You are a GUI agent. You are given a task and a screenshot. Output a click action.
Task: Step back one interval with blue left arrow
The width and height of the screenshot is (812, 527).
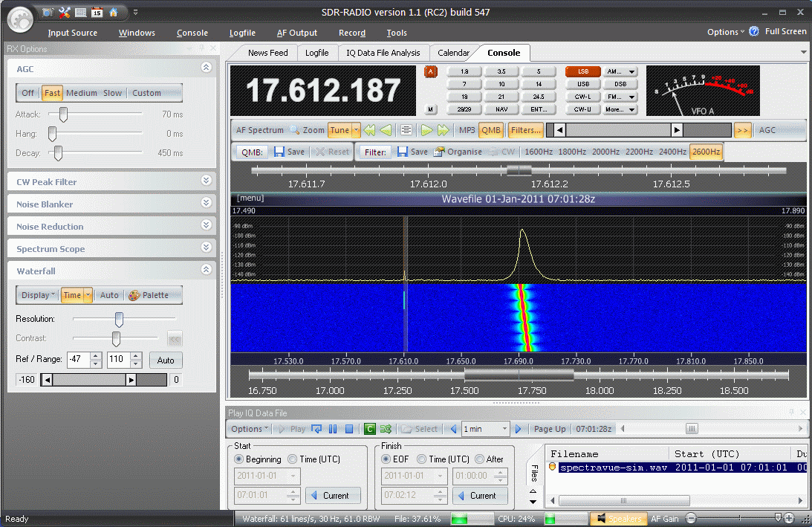click(454, 429)
